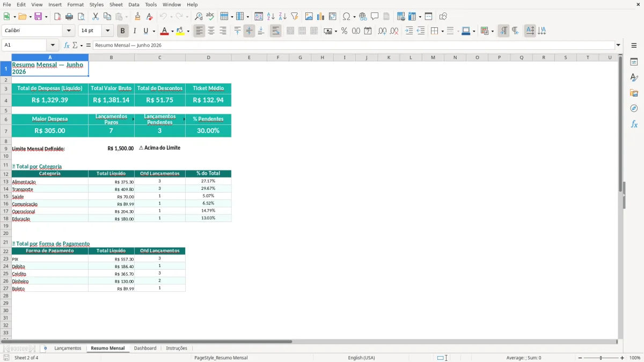
Task: Click the font color red swatch
Action: point(164,31)
